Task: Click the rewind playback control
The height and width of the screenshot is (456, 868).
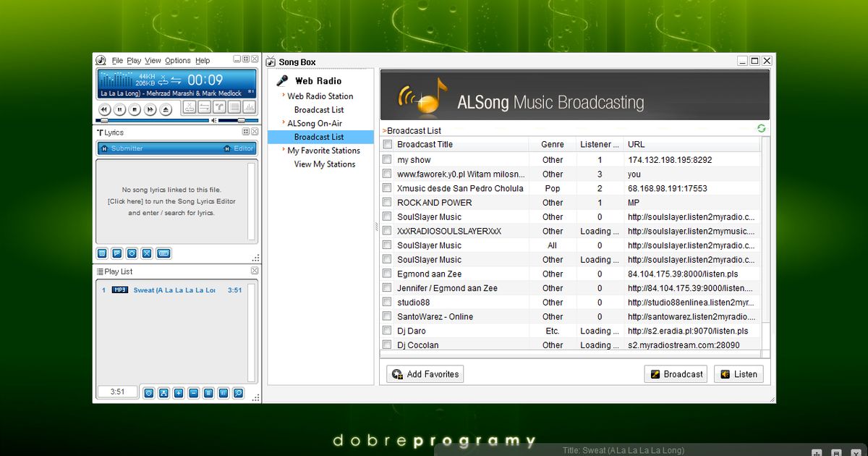Action: pyautogui.click(x=104, y=109)
